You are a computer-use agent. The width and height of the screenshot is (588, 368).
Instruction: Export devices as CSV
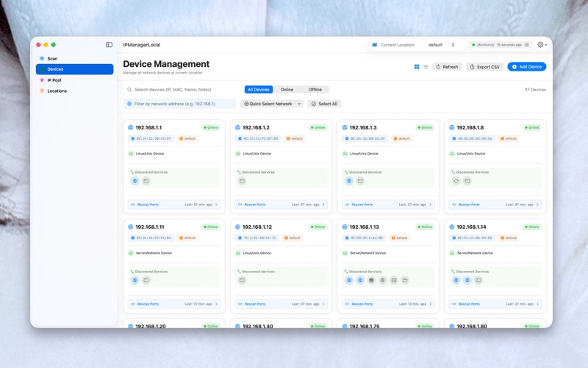(485, 67)
